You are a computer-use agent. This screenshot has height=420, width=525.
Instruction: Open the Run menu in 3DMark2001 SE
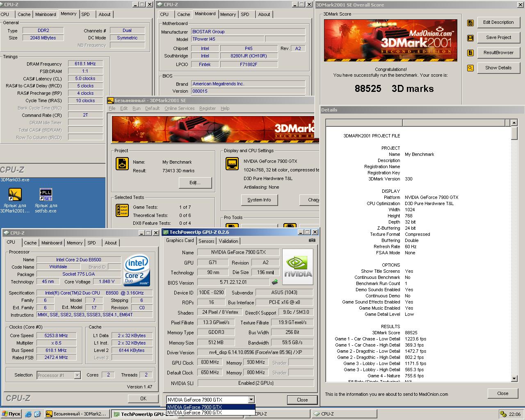tap(136, 108)
